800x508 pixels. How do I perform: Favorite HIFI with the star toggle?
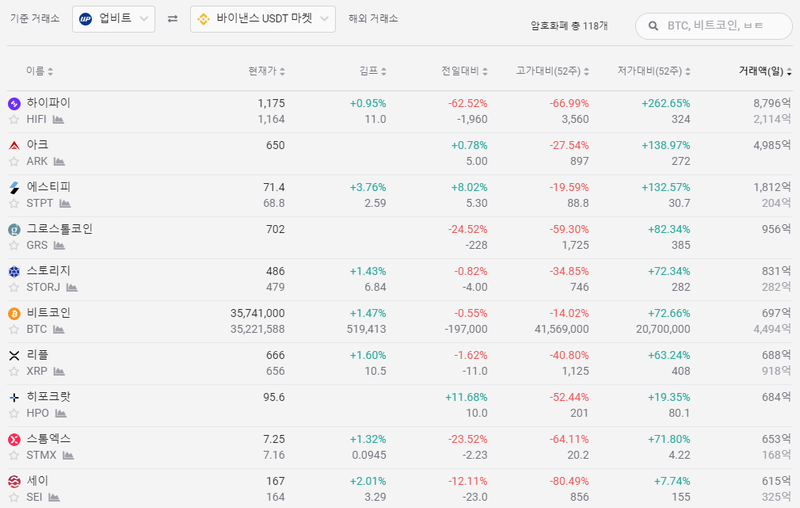[x=14, y=120]
